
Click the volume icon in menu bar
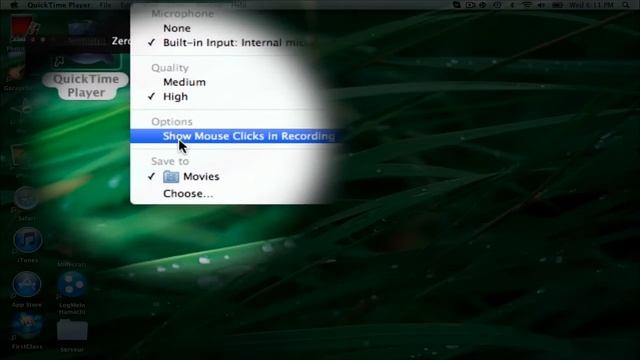[x=542, y=5]
